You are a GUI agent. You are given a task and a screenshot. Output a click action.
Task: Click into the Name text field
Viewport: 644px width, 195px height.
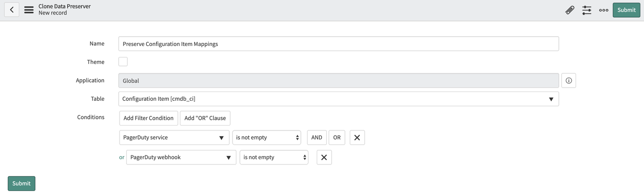tap(339, 44)
